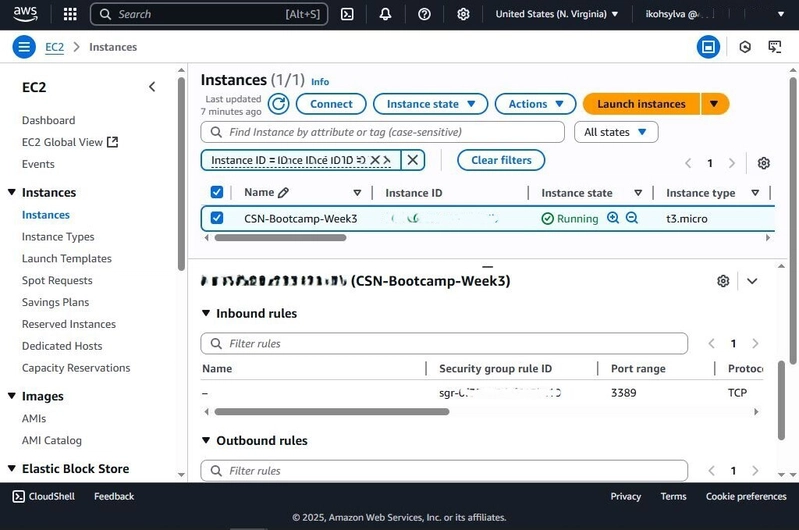The width and height of the screenshot is (799, 530).
Task: Open Dashboard in the sidebar
Action: click(x=48, y=120)
